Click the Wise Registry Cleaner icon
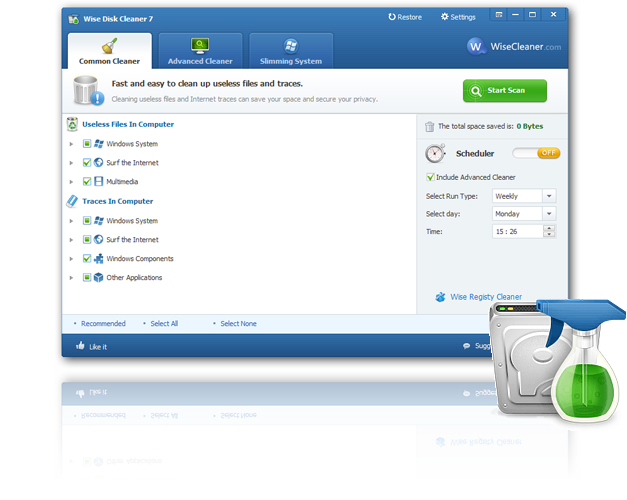The width and height of the screenshot is (627, 500). (x=440, y=297)
